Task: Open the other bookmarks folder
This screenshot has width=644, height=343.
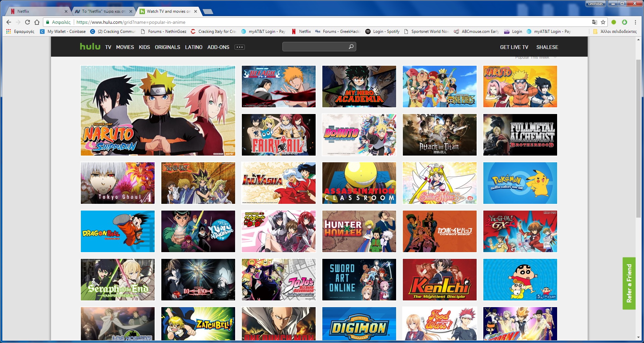Action: coord(615,32)
